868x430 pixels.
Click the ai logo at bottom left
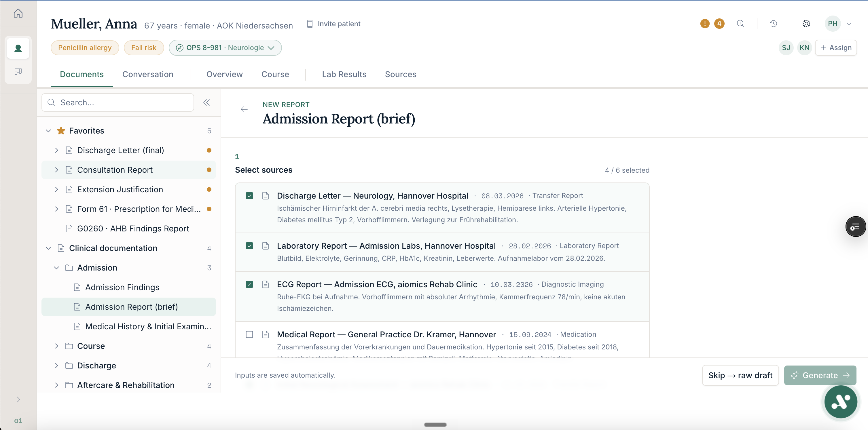click(18, 420)
